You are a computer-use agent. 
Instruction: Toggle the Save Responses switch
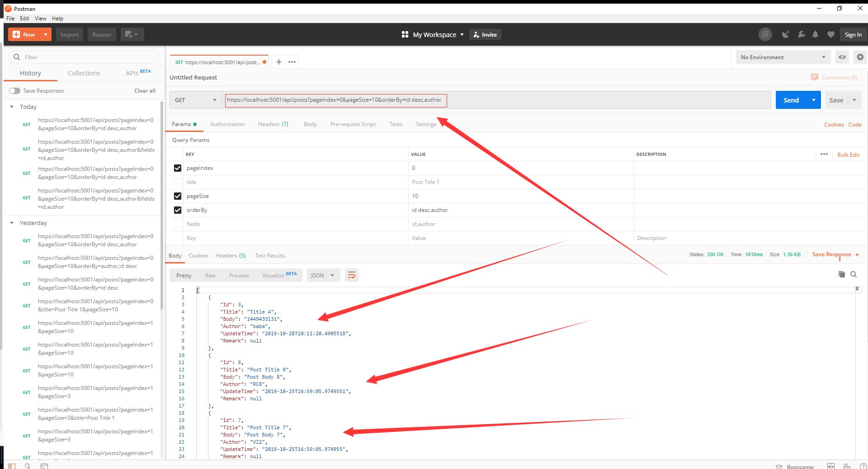14,91
